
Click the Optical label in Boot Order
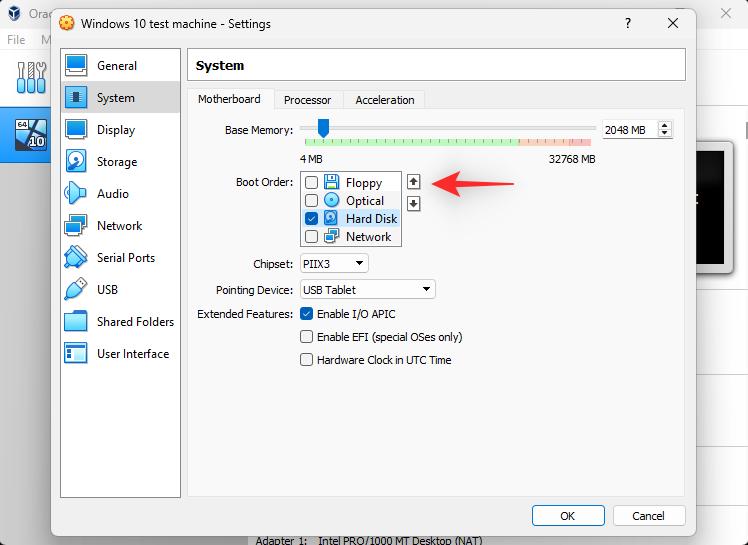(x=365, y=201)
